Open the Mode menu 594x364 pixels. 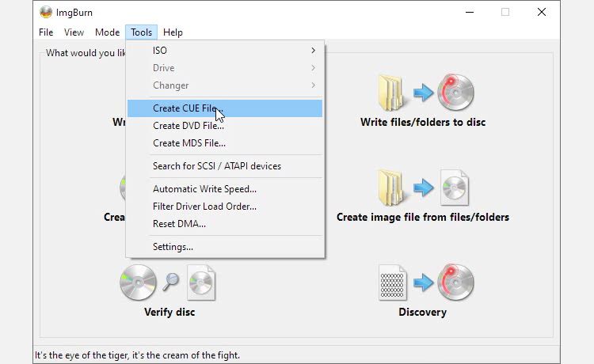107,32
